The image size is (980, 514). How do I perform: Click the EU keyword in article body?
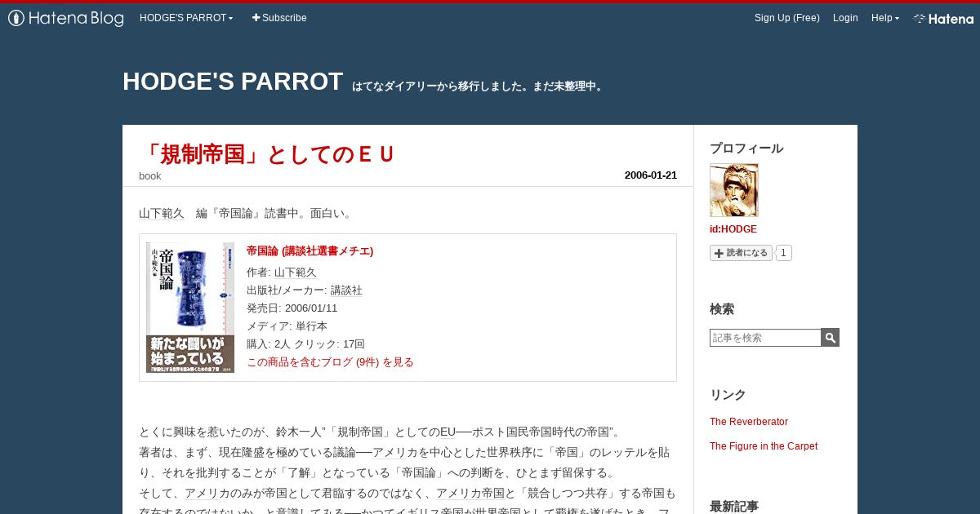448,432
